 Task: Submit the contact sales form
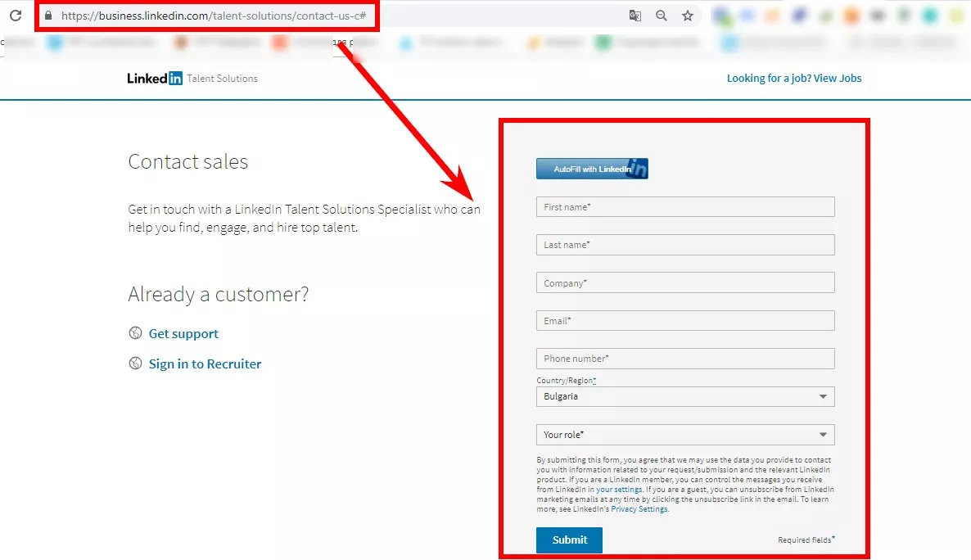click(569, 540)
